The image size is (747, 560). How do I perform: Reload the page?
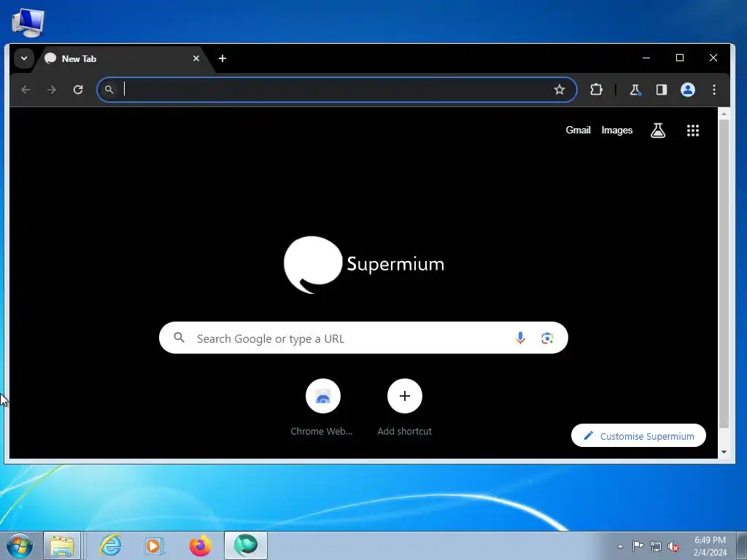coord(78,90)
